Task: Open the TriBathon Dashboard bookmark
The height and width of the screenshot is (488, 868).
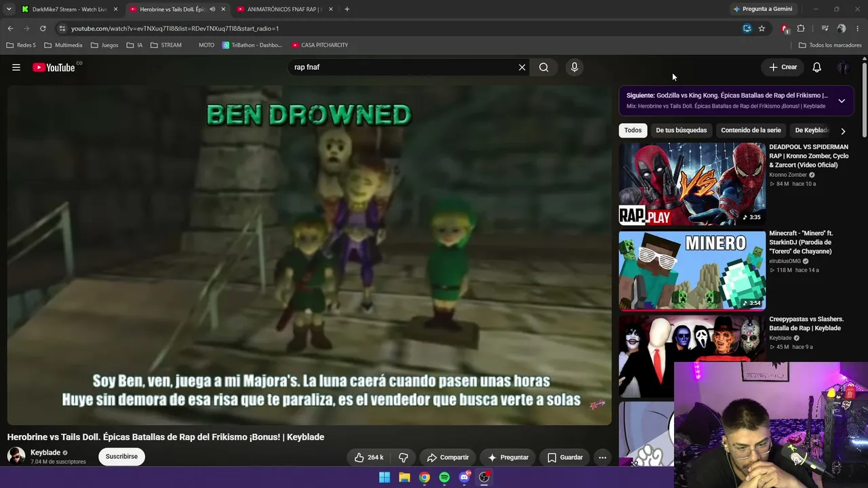Action: [252, 45]
